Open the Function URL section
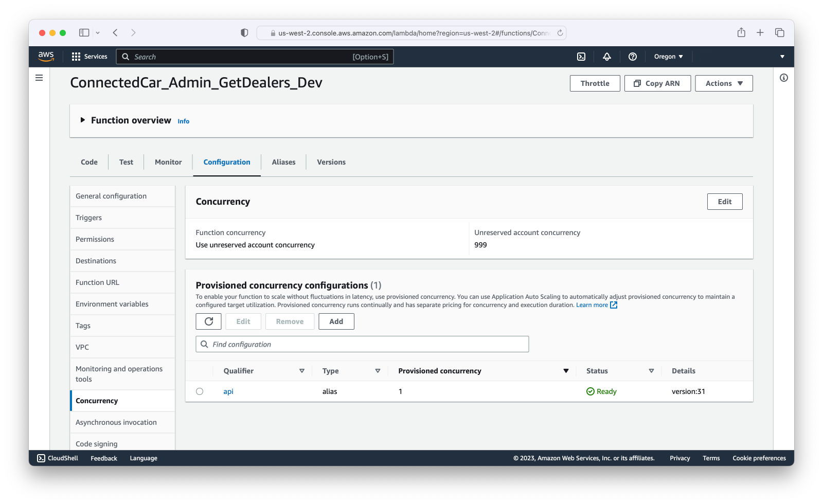This screenshot has height=504, width=823. (122, 282)
